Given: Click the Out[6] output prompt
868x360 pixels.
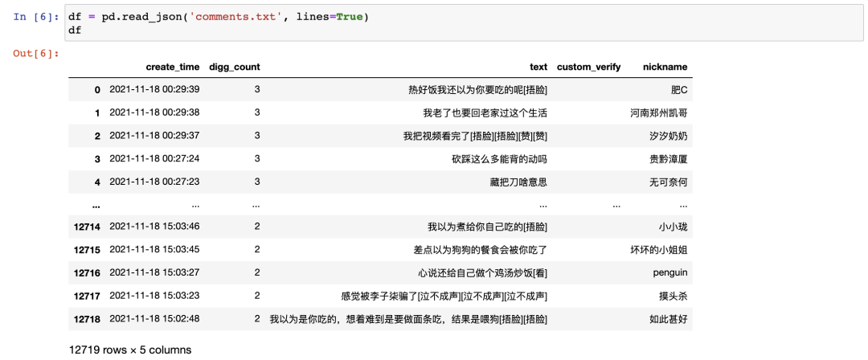Looking at the screenshot, I should 36,53.
